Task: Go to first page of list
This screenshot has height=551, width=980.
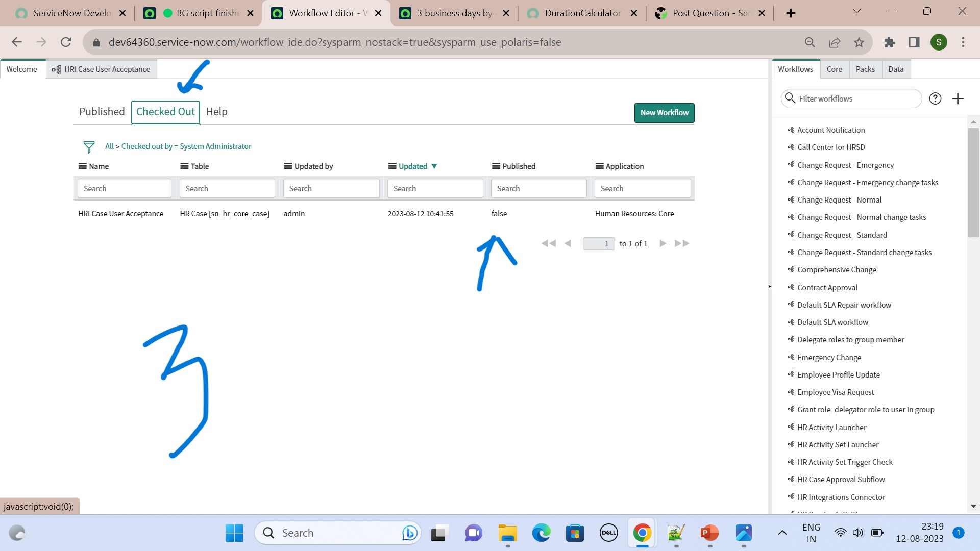Action: coord(549,243)
